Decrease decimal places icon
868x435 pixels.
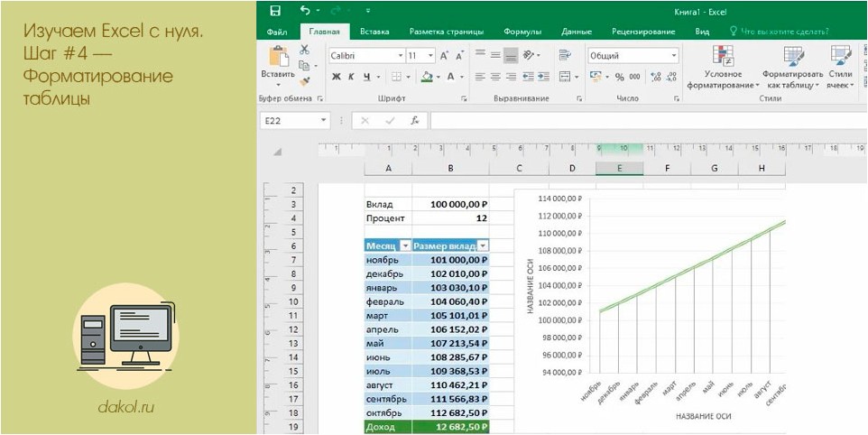671,77
